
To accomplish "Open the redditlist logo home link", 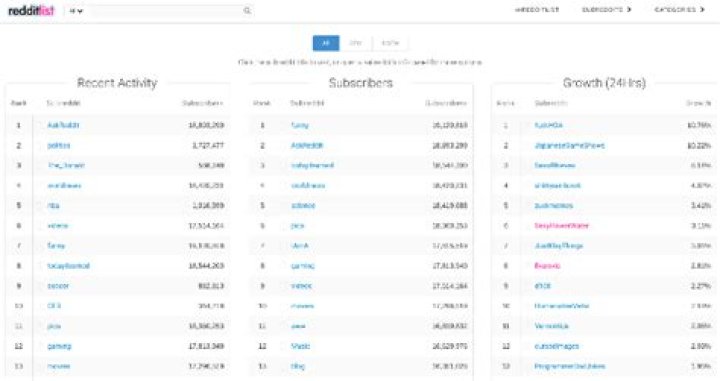I will 31,11.
